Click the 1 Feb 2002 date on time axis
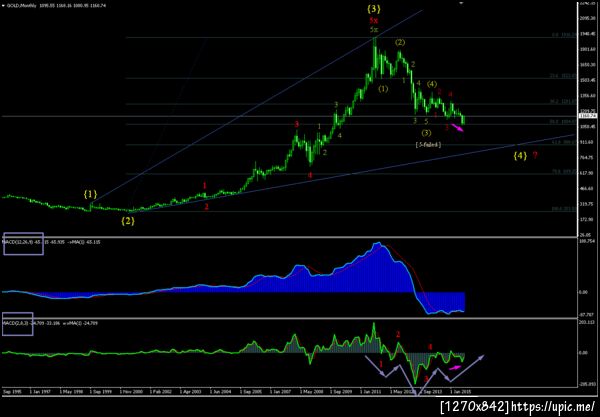The height and width of the screenshot is (417, 600). point(161,392)
